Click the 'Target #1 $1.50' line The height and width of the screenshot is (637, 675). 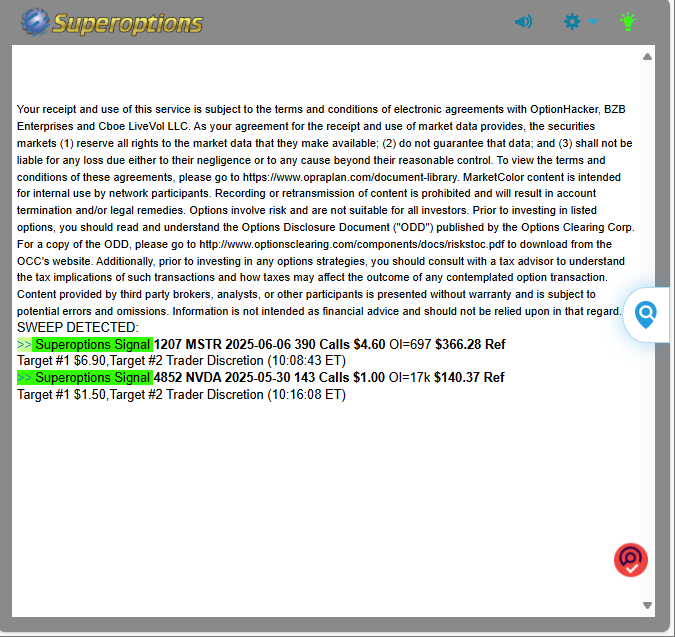pyautogui.click(x=61, y=395)
